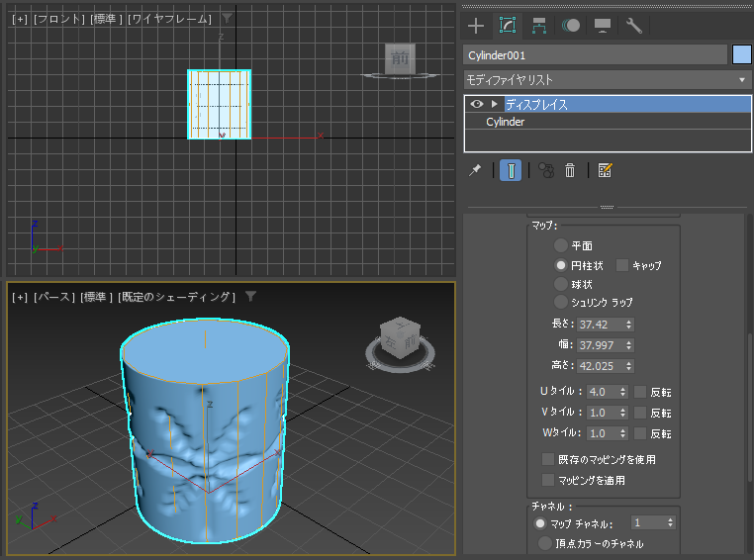Enable the キャップ cap checkbox
The image size is (754, 560).
[x=622, y=265]
